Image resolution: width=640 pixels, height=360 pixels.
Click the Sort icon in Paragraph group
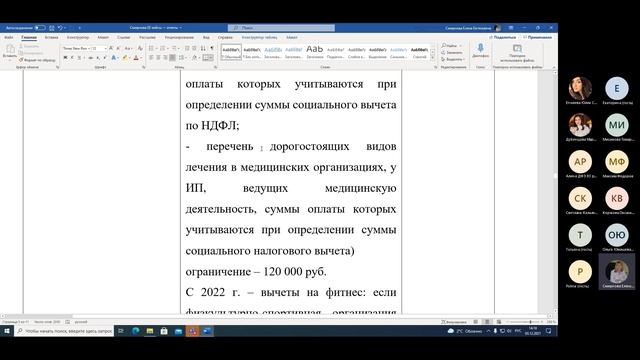coord(203,48)
